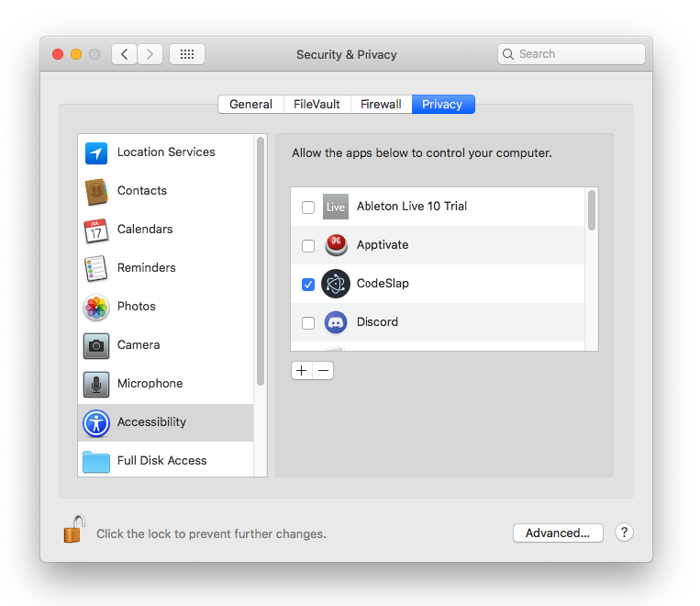This screenshot has height=606, width=700.
Task: Select the Photos label
Action: tap(137, 306)
